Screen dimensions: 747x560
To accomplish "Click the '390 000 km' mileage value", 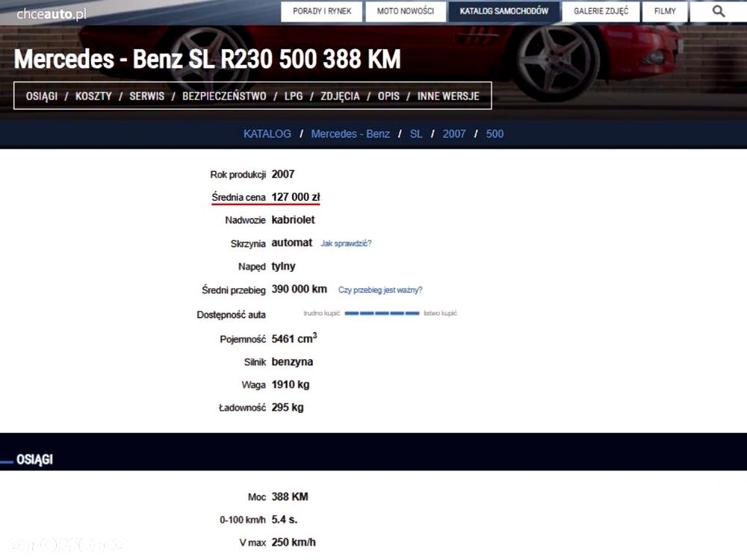I will click(x=300, y=289).
